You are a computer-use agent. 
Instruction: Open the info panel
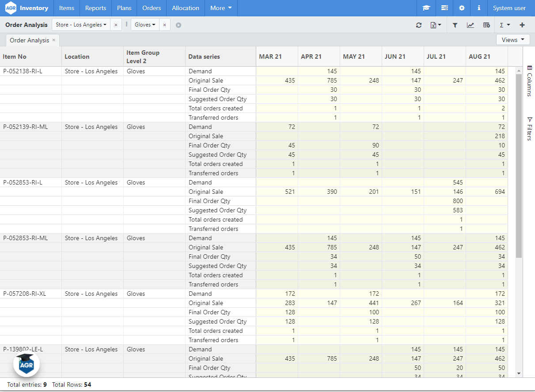click(x=479, y=8)
